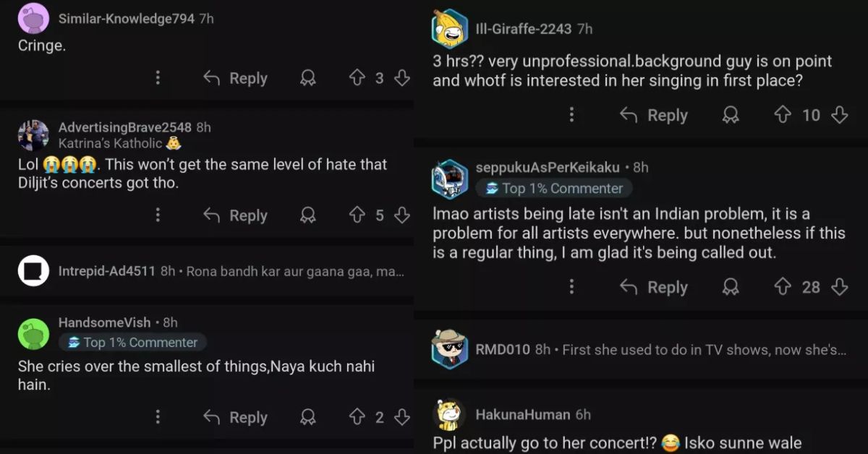Open three-dot menu on seppukuAsPerKeikaku's comment
This screenshot has height=454, width=868.
(x=571, y=287)
